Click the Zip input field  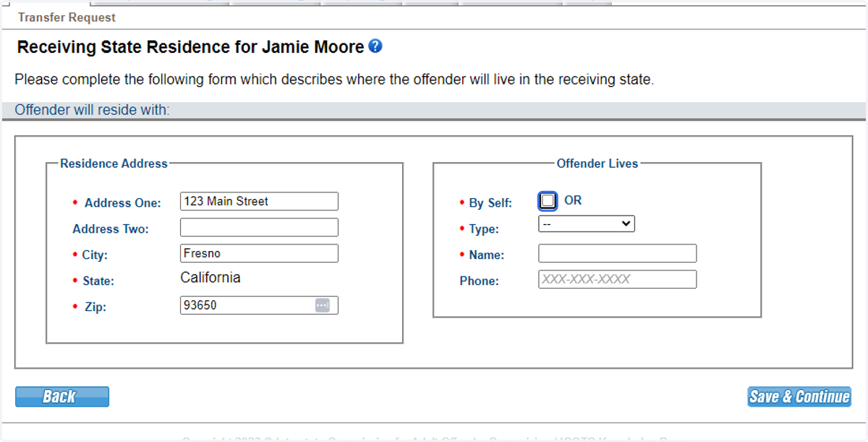[x=259, y=305]
